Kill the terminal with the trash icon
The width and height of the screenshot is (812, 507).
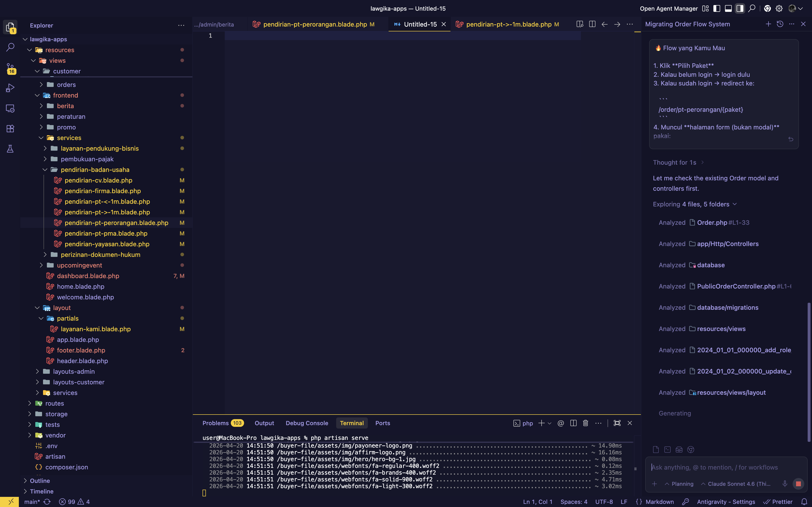(x=585, y=423)
